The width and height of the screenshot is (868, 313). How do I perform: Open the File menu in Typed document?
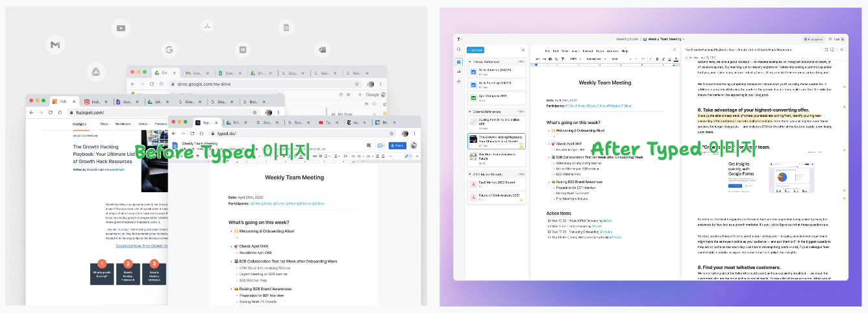(x=547, y=51)
